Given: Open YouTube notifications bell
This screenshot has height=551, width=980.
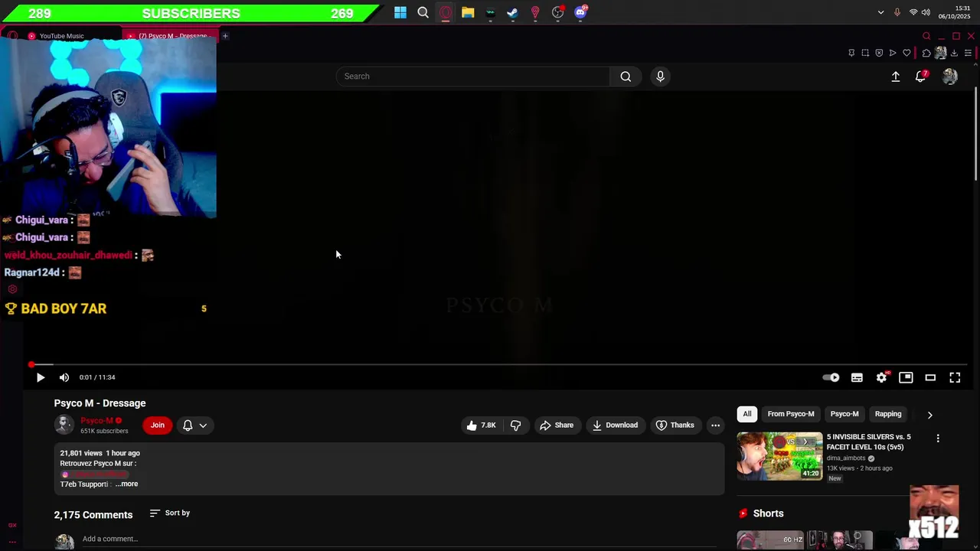Looking at the screenshot, I should click(921, 77).
